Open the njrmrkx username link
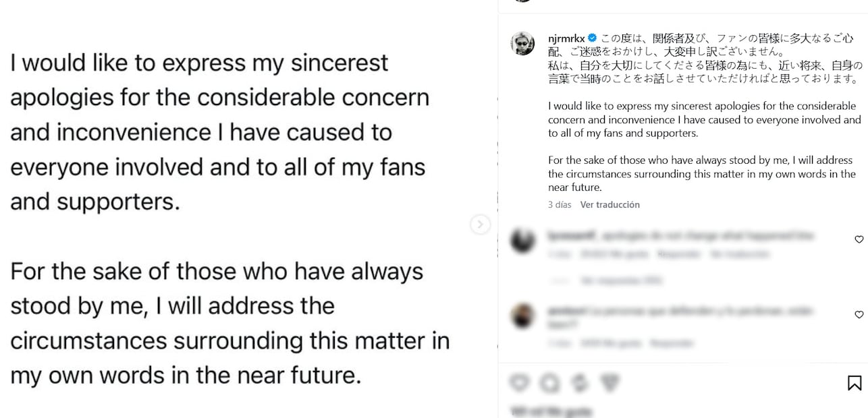The image size is (868, 418). pos(566,38)
